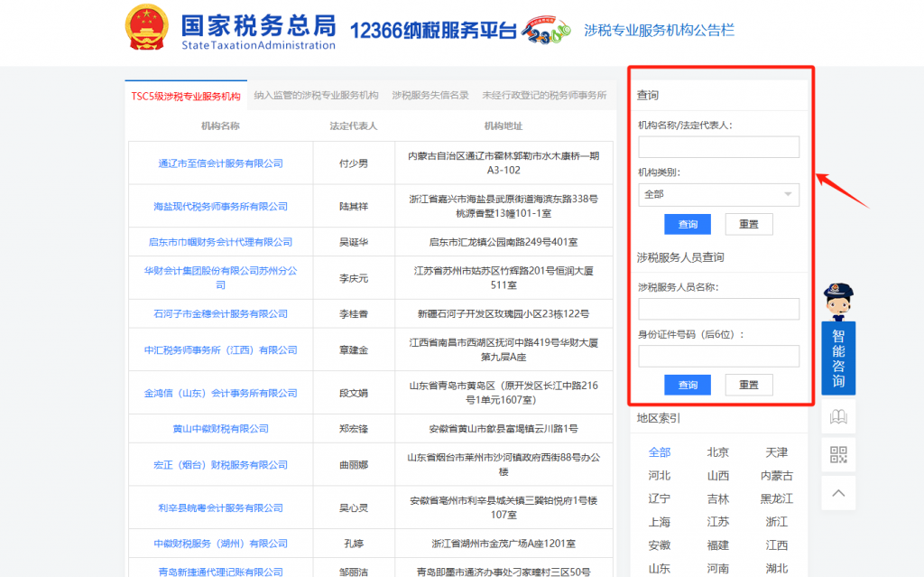The image size is (924, 577).
Task: Open the QR code icon in sidebar
Action: [x=837, y=454]
